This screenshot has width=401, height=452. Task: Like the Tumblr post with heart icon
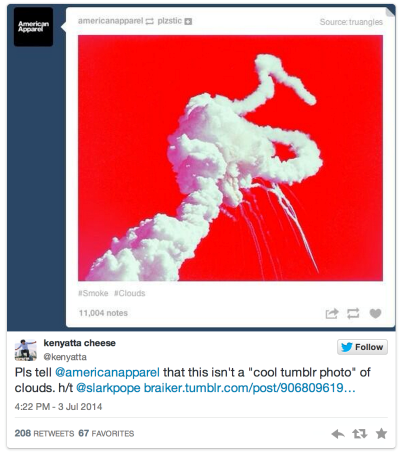(x=375, y=313)
